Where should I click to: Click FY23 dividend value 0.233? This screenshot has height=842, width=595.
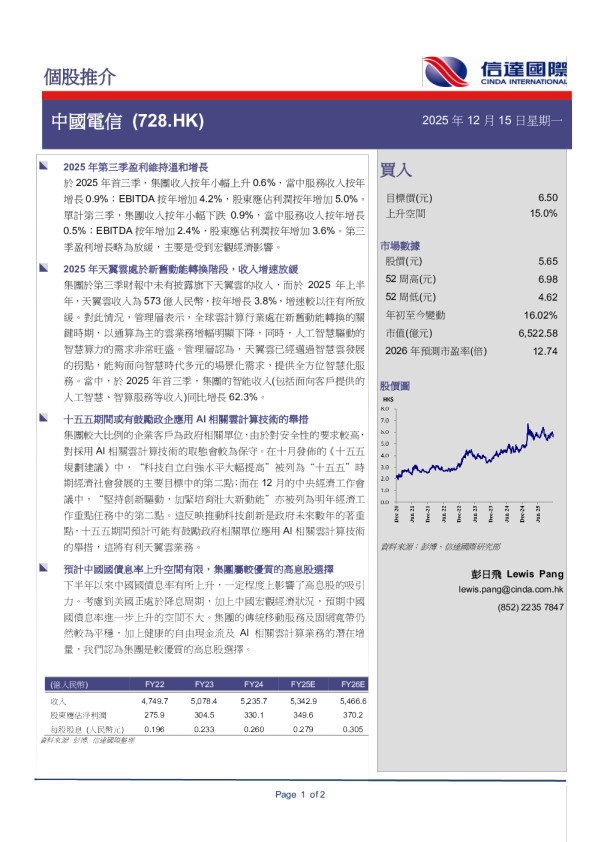(x=204, y=729)
